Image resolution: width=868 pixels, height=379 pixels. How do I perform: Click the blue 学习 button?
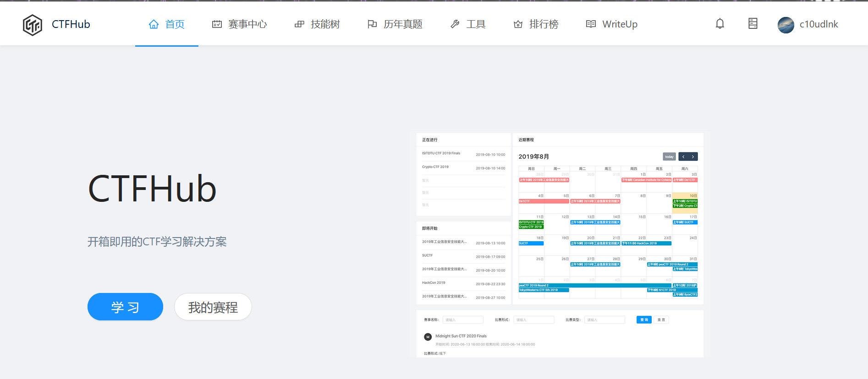pyautogui.click(x=125, y=307)
